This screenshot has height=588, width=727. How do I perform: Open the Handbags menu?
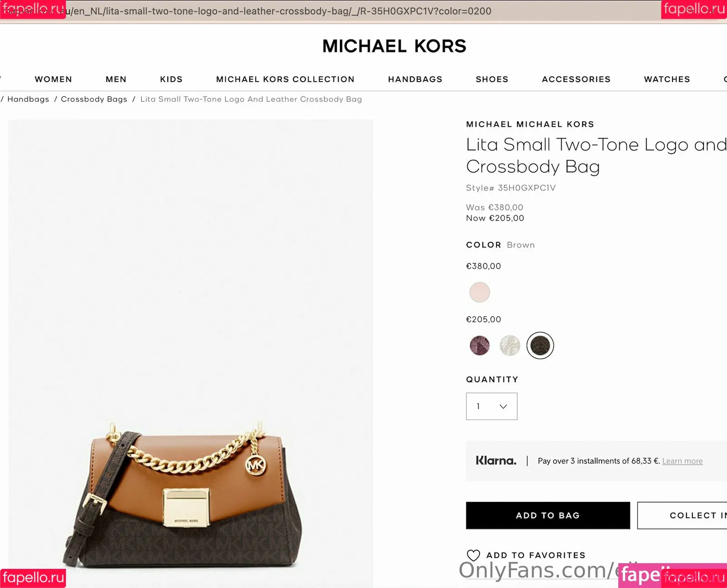[x=415, y=79]
